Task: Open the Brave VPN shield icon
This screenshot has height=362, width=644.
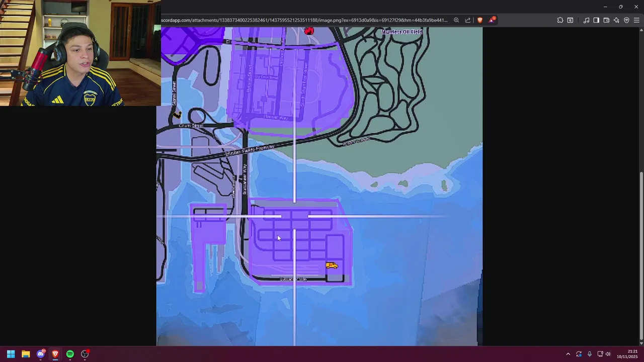Action: point(626,20)
